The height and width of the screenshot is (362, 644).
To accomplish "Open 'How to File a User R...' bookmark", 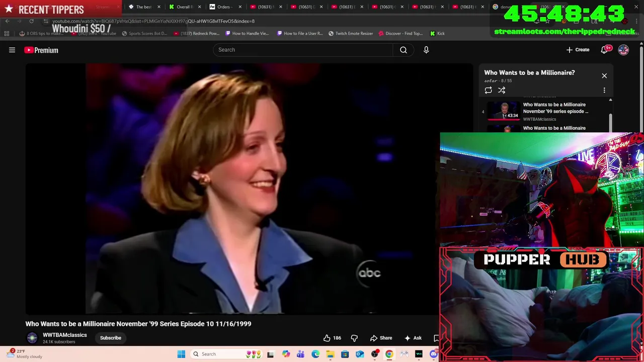I will (x=300, y=33).
